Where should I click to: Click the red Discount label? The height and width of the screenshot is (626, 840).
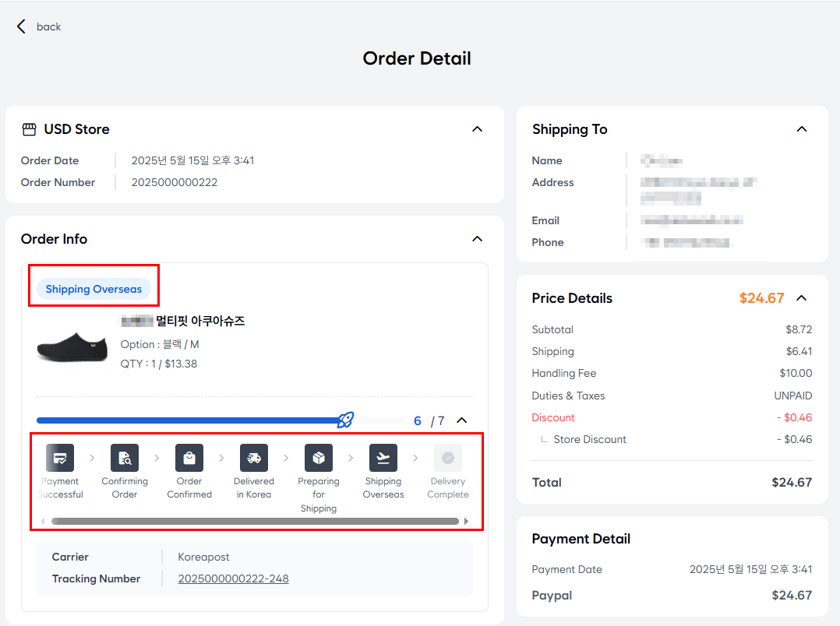click(553, 417)
